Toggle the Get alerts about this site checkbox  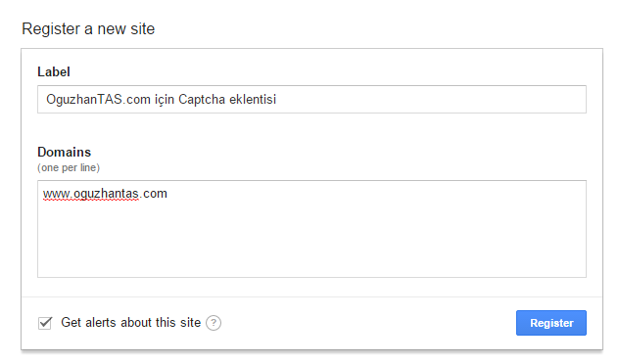pyautogui.click(x=45, y=323)
